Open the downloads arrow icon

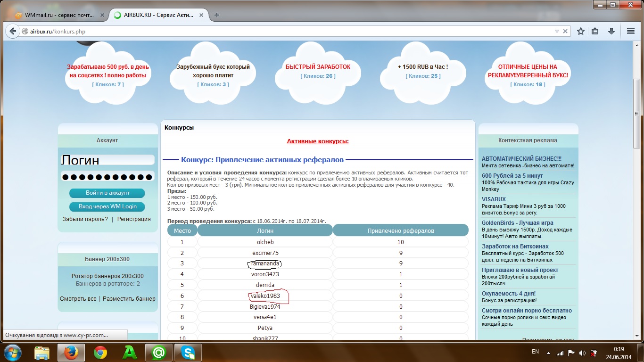[x=611, y=31]
